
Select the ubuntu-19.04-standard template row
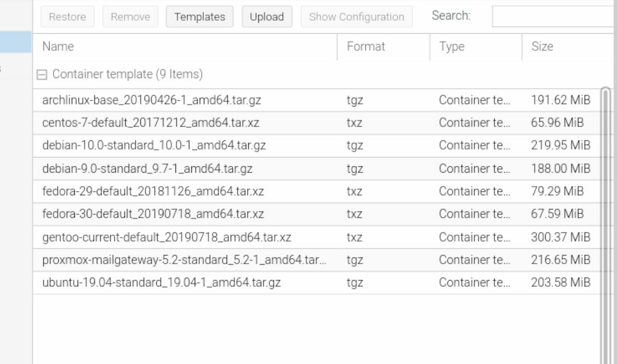pyautogui.click(x=317, y=283)
